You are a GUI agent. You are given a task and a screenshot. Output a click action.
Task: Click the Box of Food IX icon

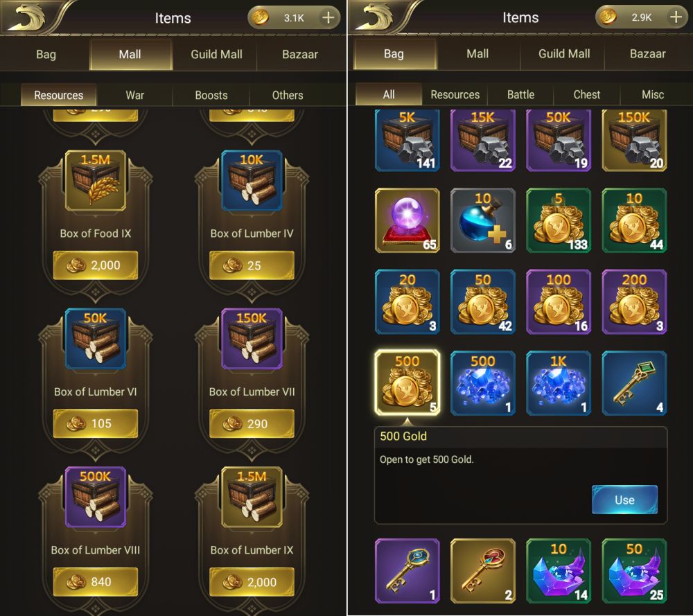(x=96, y=181)
